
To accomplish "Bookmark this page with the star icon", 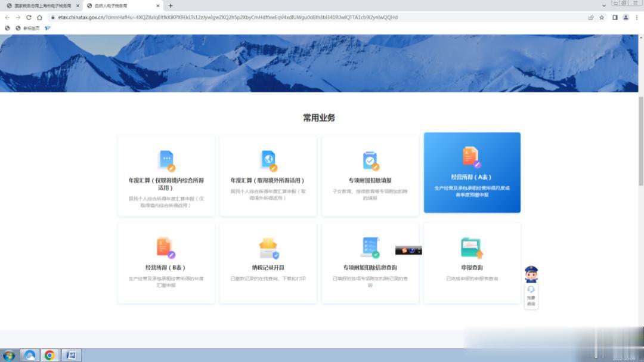I will pyautogui.click(x=602, y=17).
